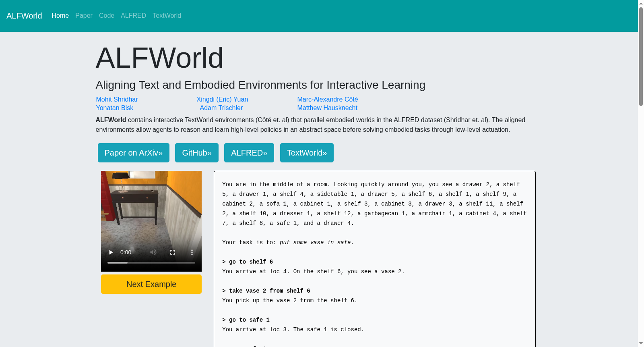Open Mohit Shridhar's author page
The image size is (644, 347).
pyautogui.click(x=117, y=100)
